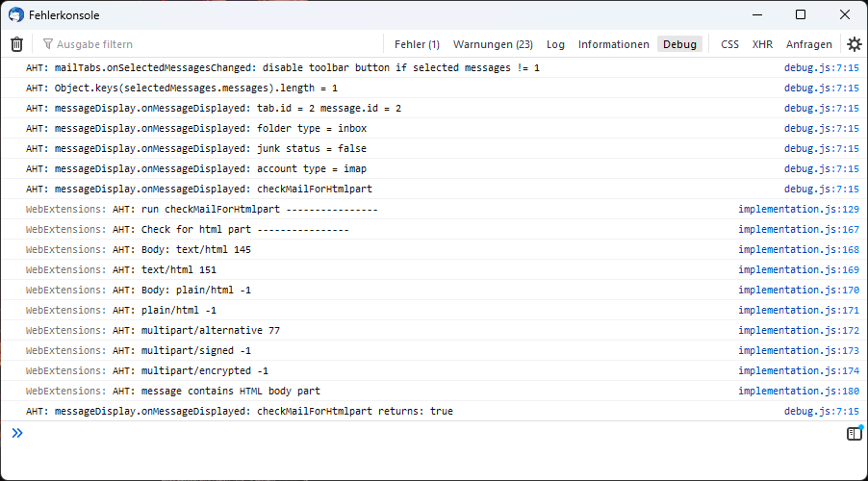This screenshot has height=481, width=868.
Task: Toggle the Anfragen filter
Action: tap(808, 44)
